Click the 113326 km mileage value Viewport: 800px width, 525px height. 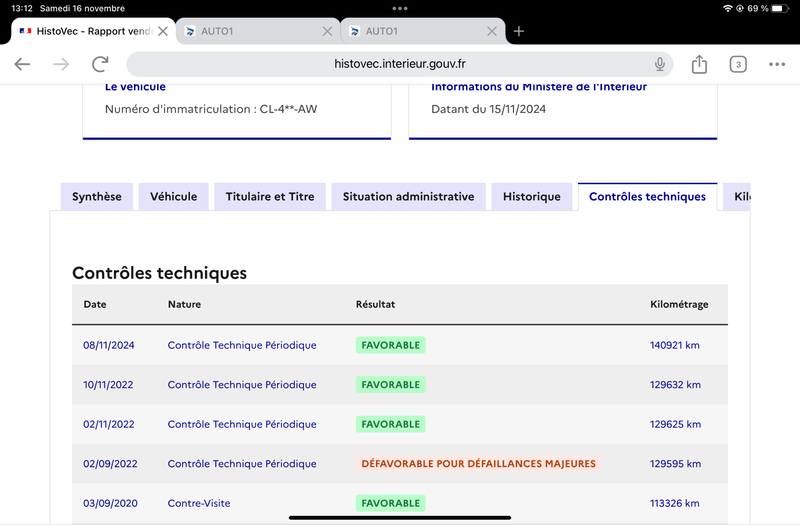674,503
